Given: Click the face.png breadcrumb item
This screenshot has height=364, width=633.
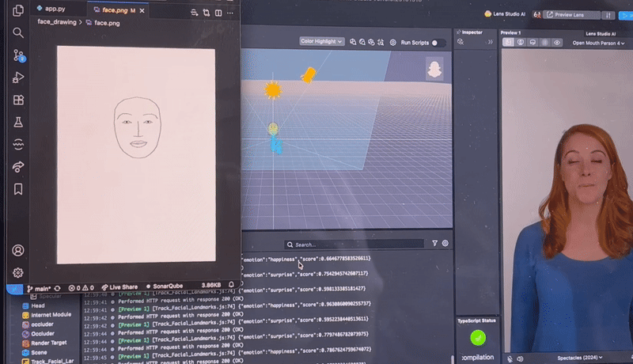Looking at the screenshot, I should 103,23.
